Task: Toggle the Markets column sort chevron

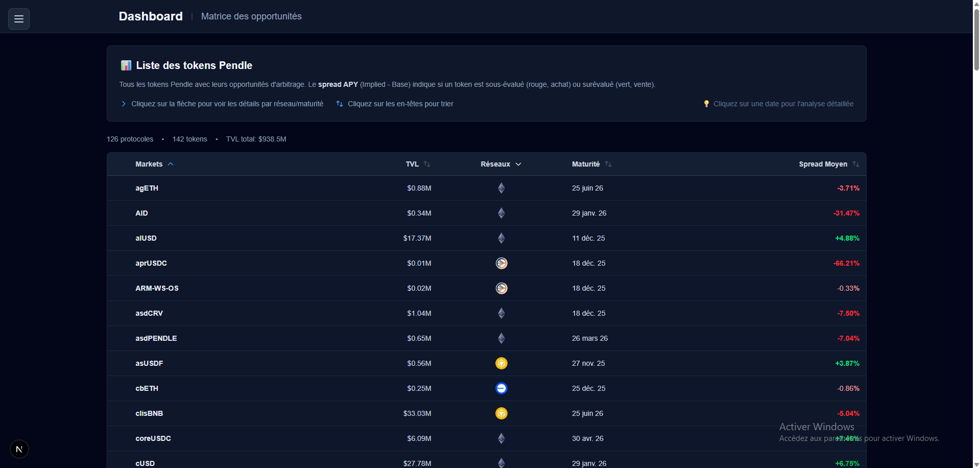Action: (171, 164)
